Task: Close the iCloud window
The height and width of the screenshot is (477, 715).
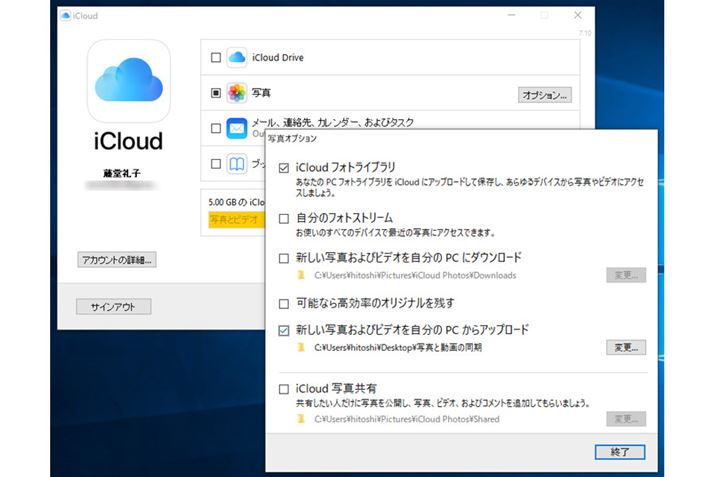Action: coord(577,15)
